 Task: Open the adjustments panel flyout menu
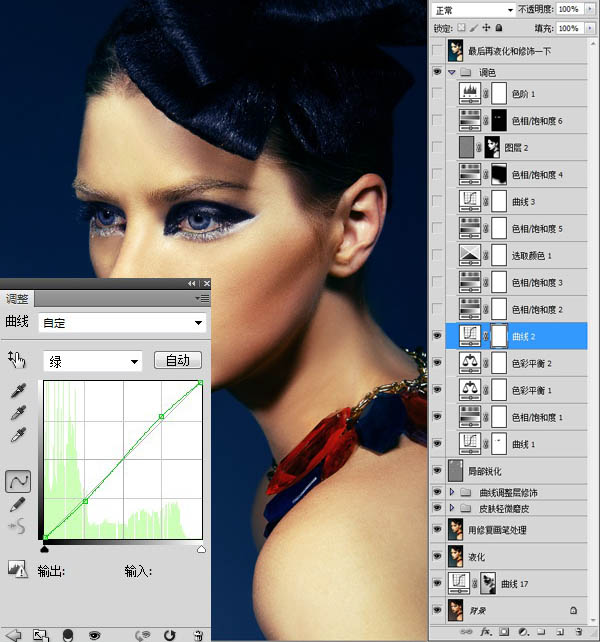click(x=203, y=298)
